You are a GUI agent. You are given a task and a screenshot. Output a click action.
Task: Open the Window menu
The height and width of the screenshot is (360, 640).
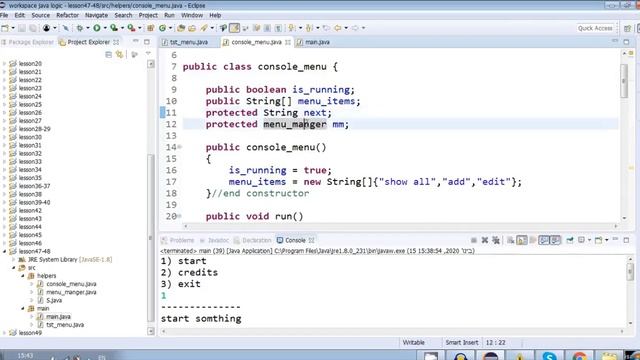[x=192, y=15]
